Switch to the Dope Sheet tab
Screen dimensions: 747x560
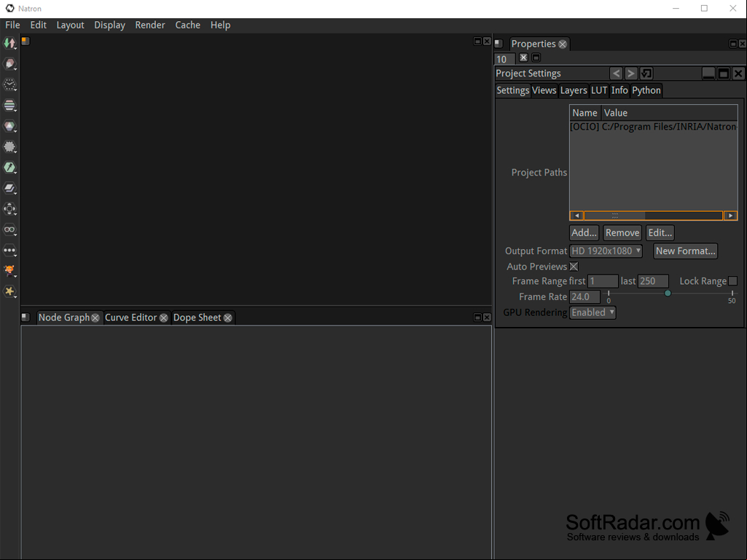click(197, 318)
